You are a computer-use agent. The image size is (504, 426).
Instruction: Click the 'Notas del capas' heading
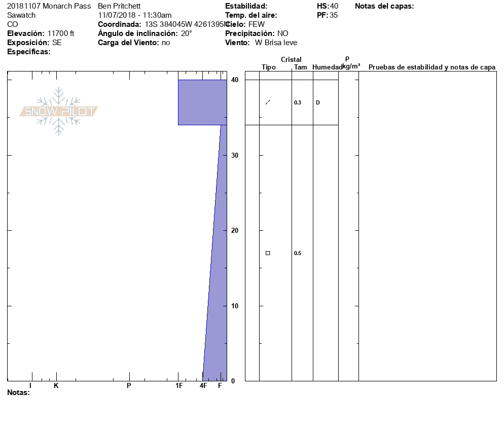pyautogui.click(x=384, y=6)
